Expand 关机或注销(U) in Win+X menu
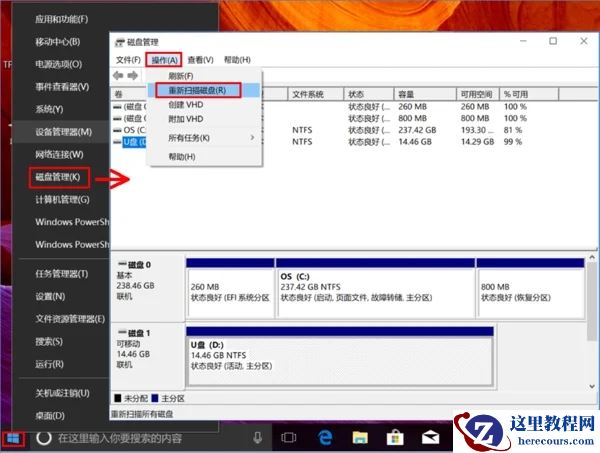Viewport: 600px width, 453px height. click(x=62, y=393)
